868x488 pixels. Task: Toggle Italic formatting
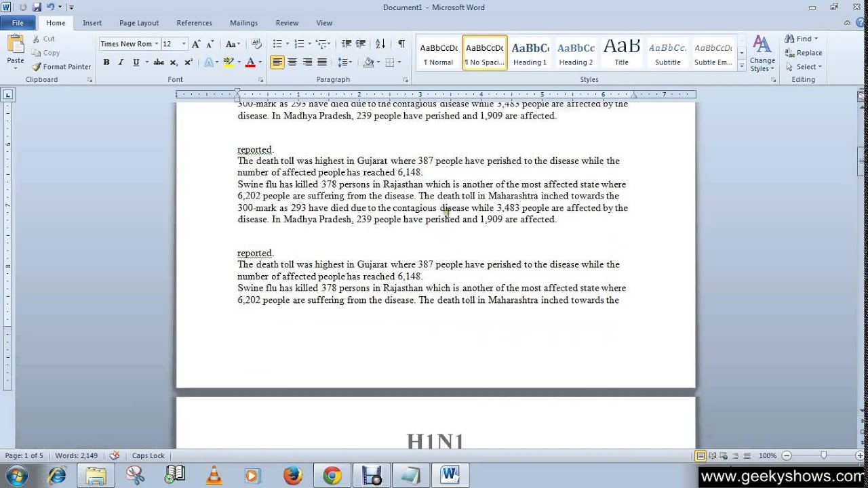click(x=121, y=62)
